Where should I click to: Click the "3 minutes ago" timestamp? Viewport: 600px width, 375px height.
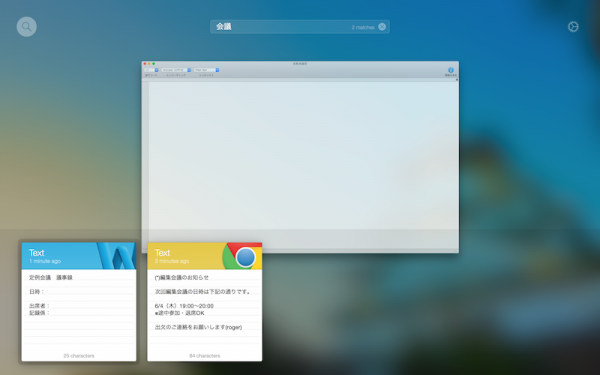click(172, 261)
